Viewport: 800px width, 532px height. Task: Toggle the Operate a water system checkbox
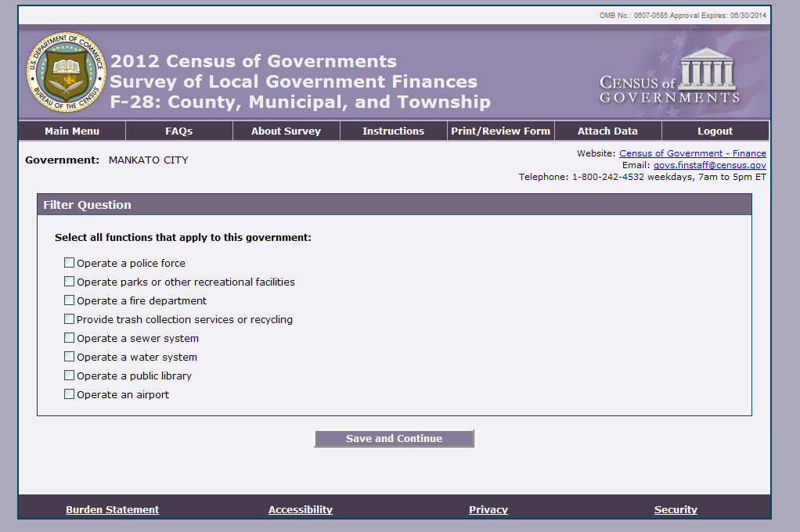(x=70, y=357)
